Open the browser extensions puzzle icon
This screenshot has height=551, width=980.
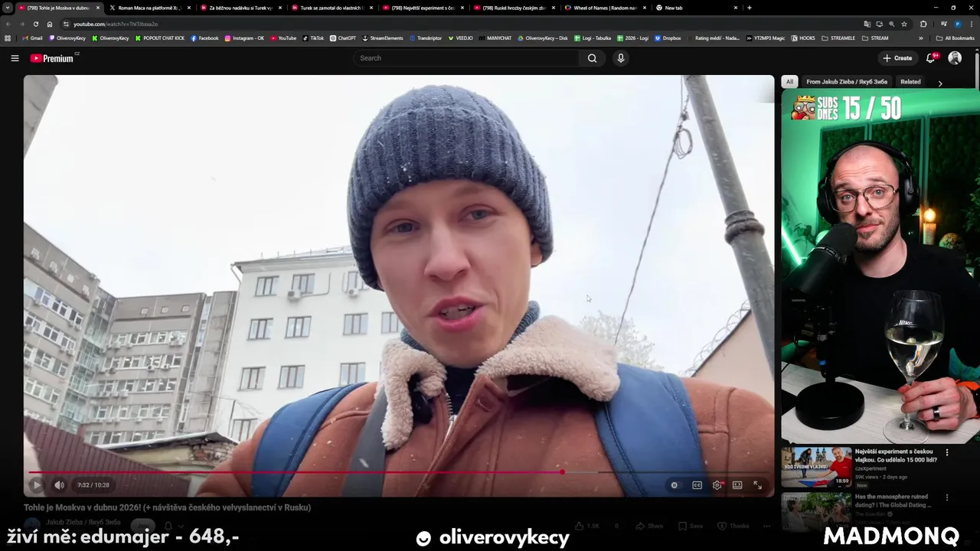(x=923, y=24)
